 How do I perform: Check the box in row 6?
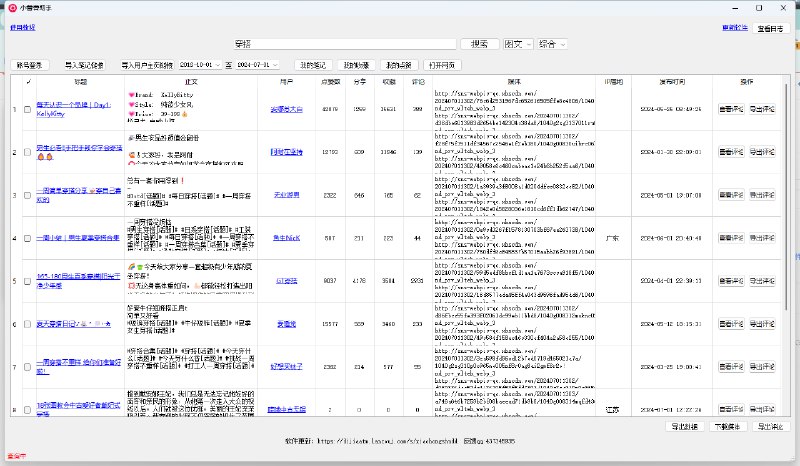pos(28,324)
